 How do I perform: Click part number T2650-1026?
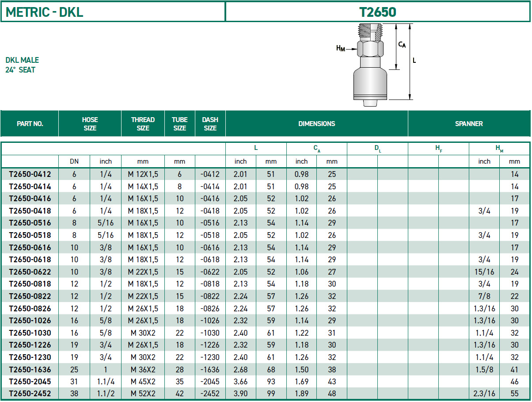[x=30, y=321]
